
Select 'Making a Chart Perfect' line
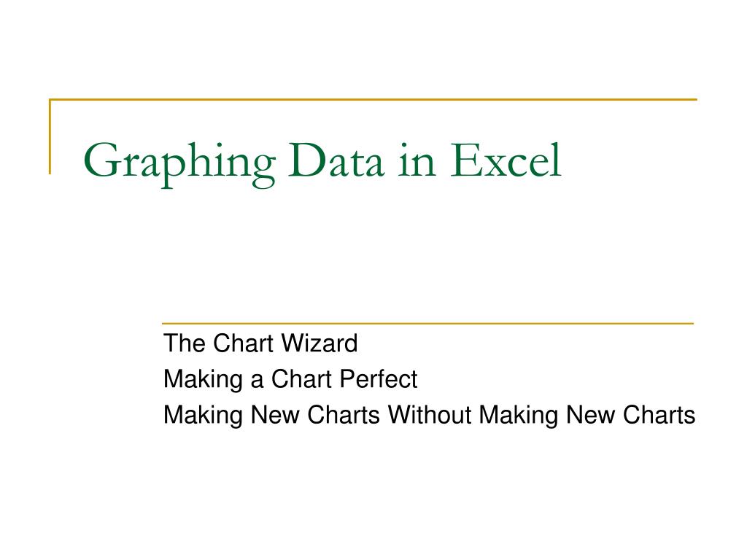[290, 379]
